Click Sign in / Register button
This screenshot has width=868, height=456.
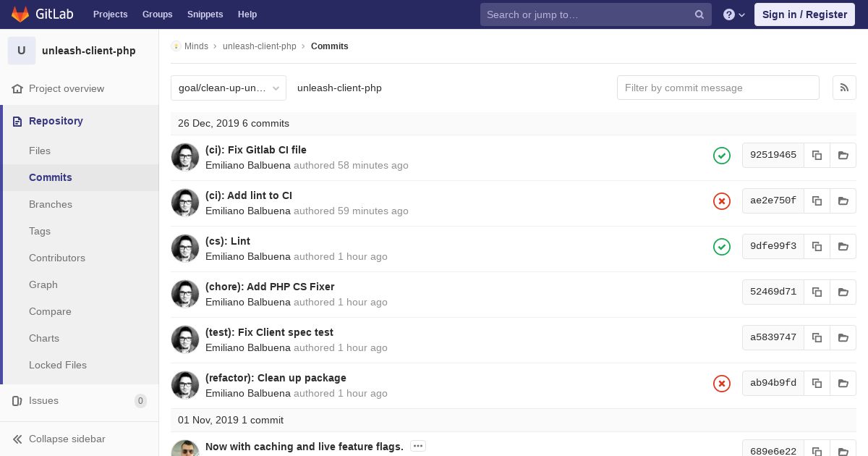pos(804,14)
